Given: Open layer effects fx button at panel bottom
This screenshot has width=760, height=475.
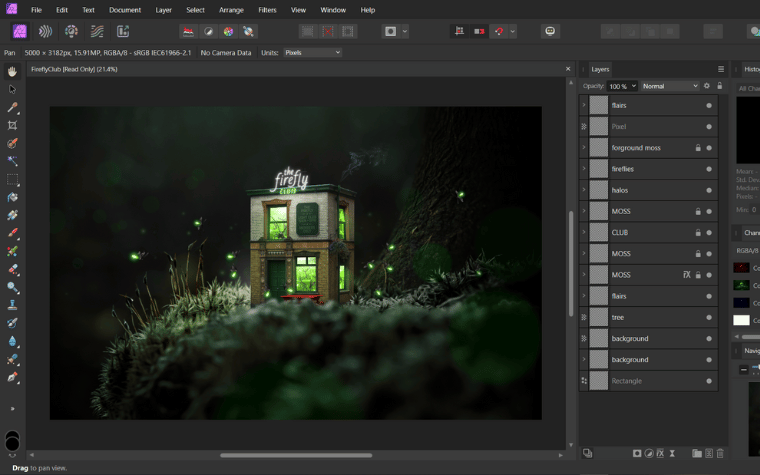Looking at the screenshot, I should coord(660,453).
